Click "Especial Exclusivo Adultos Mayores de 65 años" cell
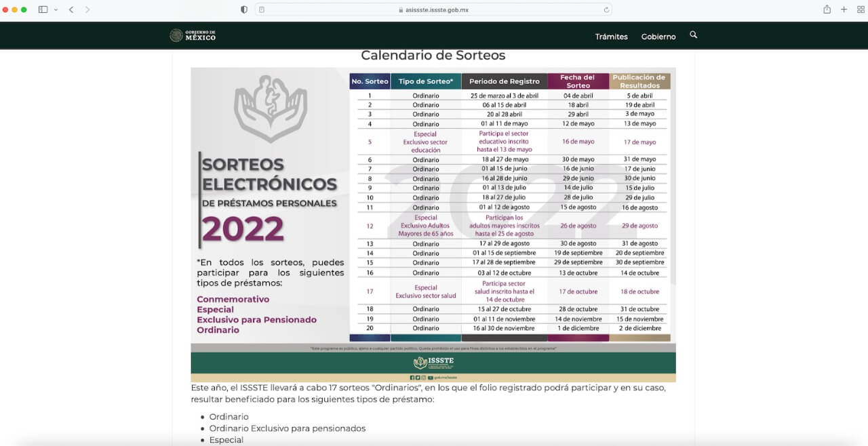The image size is (868, 446). (426, 226)
